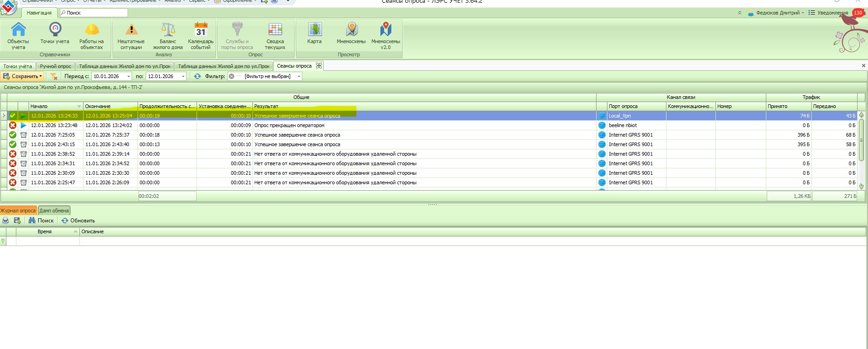
Task: Click the Точки учета gauge icon
Action: [x=55, y=30]
